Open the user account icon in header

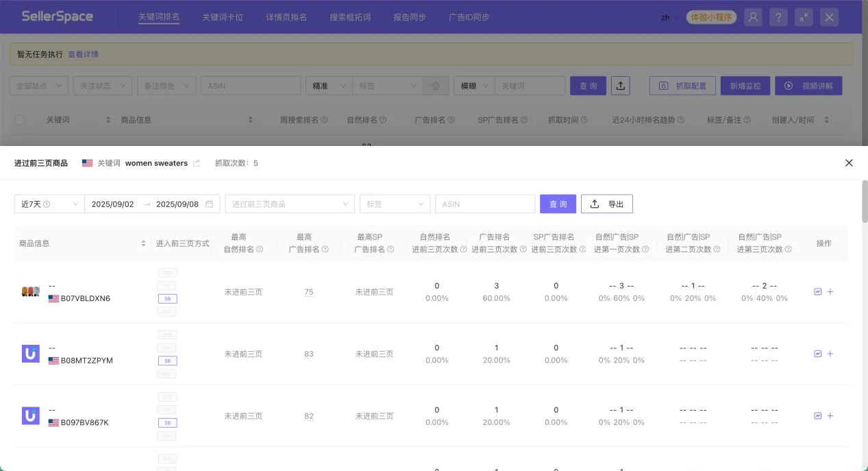pyautogui.click(x=754, y=17)
